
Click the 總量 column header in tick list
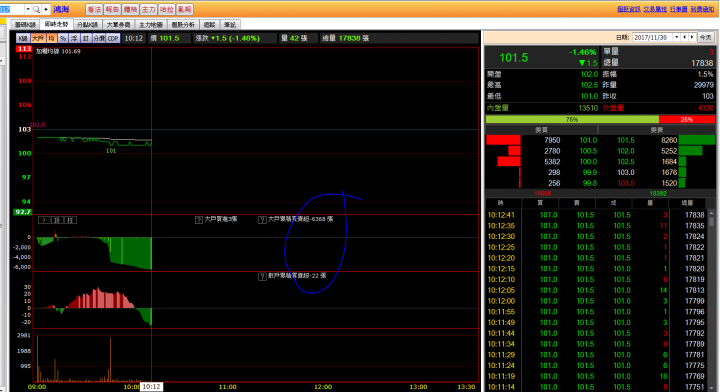click(x=686, y=203)
